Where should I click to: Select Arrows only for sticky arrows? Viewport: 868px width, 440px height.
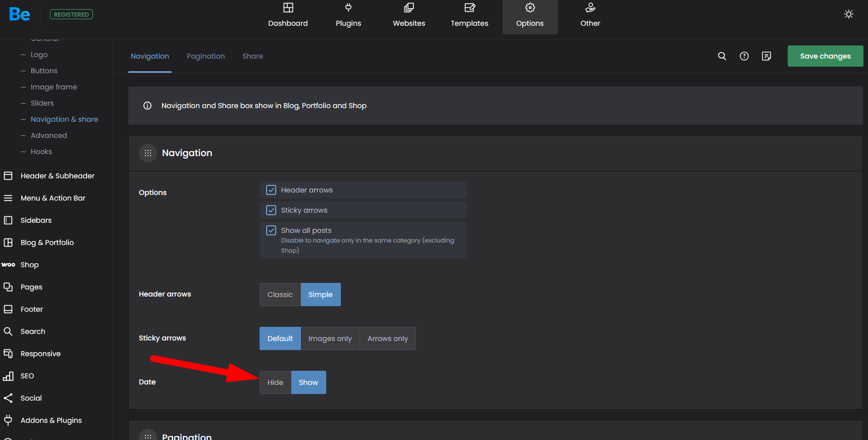pyautogui.click(x=387, y=338)
